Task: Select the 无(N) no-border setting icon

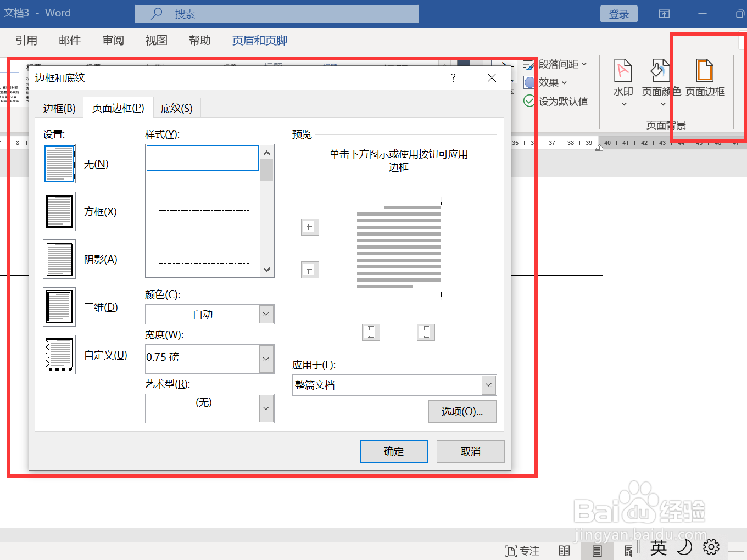Action: click(59, 164)
